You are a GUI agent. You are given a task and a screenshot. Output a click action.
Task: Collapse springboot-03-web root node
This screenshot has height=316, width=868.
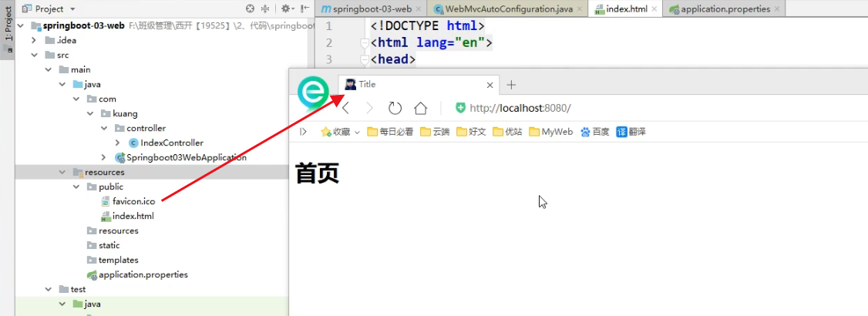pyautogui.click(x=21, y=26)
